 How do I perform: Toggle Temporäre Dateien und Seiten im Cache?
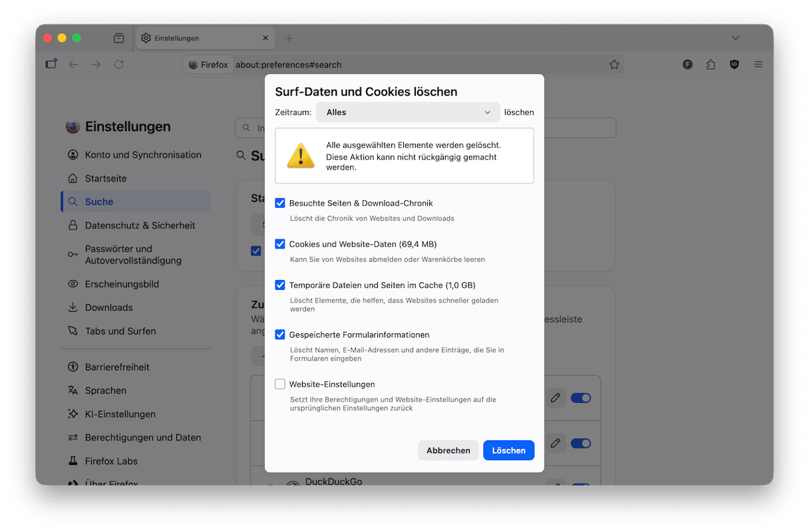(280, 285)
